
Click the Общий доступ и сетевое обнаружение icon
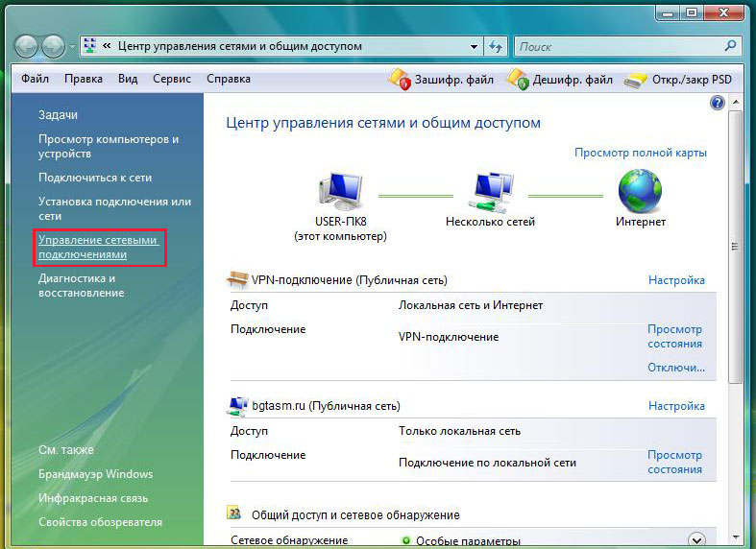tap(234, 513)
